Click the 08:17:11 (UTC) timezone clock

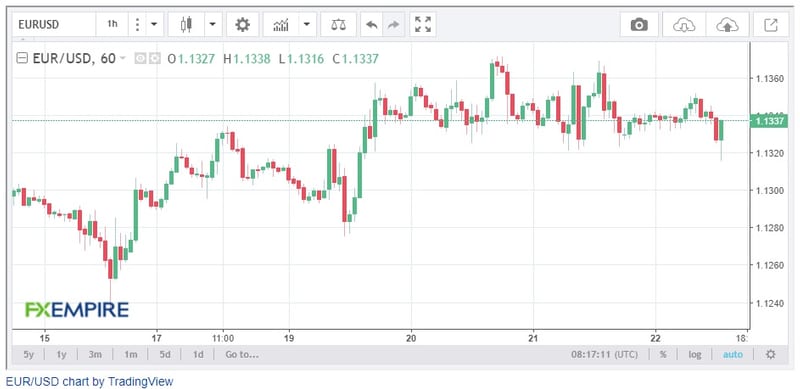(604, 354)
